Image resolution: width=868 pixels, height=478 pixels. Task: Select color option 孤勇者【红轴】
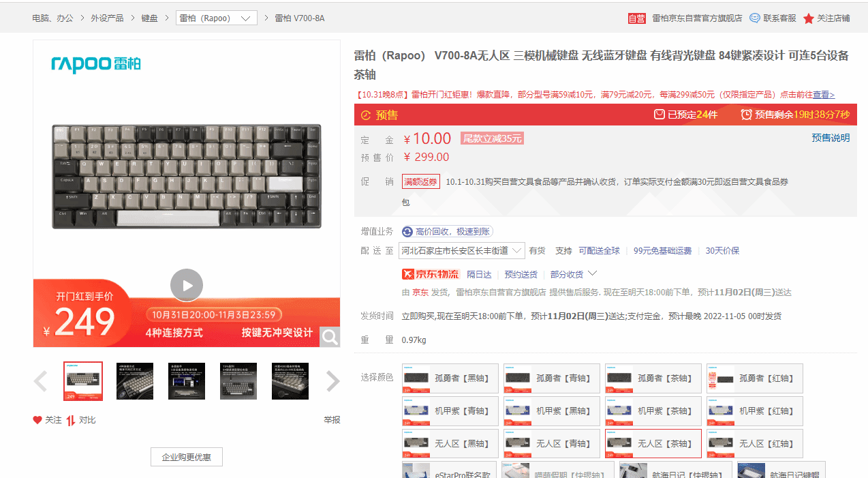pos(755,378)
